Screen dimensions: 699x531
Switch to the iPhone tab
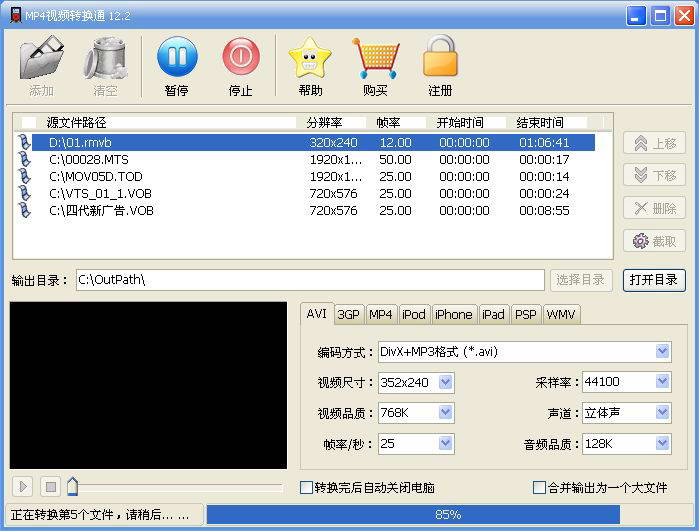tap(453, 314)
